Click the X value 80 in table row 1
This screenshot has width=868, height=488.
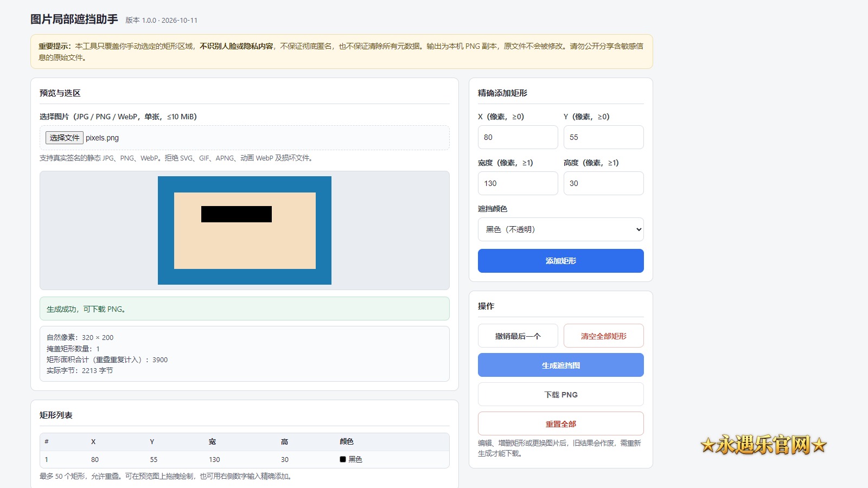click(95, 459)
